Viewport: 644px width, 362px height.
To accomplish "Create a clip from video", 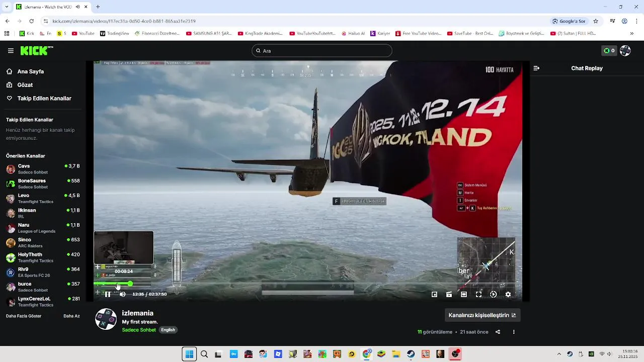I will 449,295.
